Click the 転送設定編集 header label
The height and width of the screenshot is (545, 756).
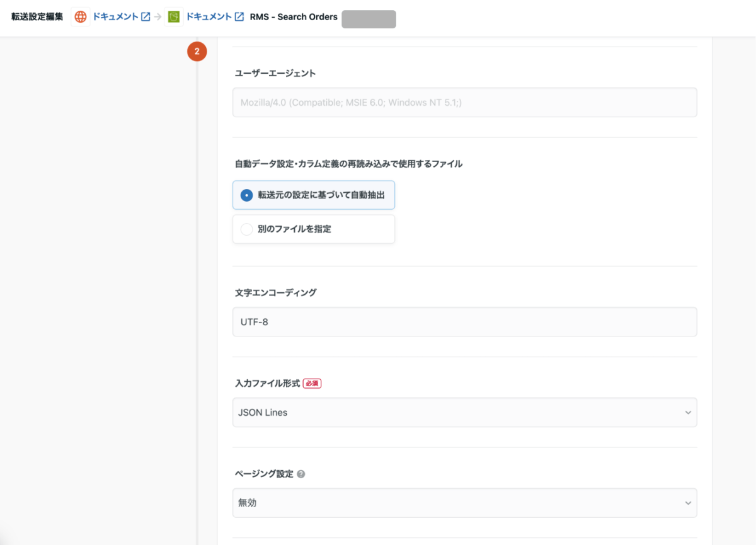coord(35,18)
